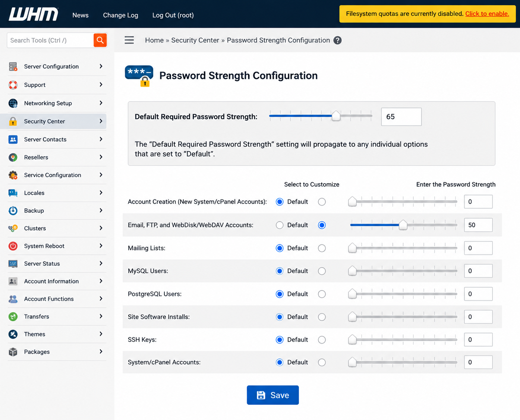Click the Account Functions icon
This screenshot has height=420, width=520.
(13, 299)
